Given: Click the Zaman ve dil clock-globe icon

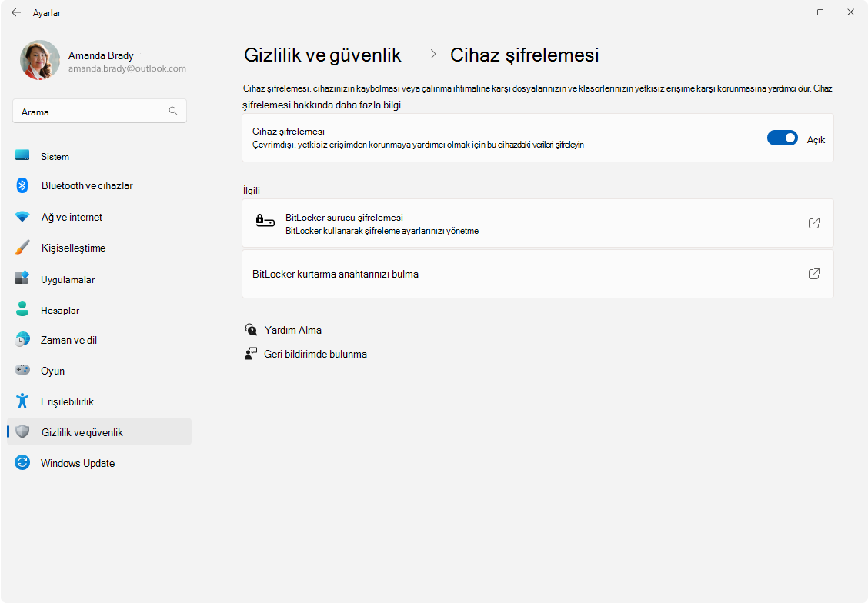Looking at the screenshot, I should (x=22, y=339).
